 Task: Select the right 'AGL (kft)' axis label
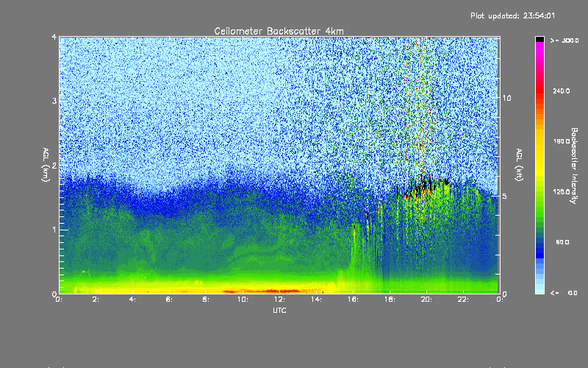[520, 165]
